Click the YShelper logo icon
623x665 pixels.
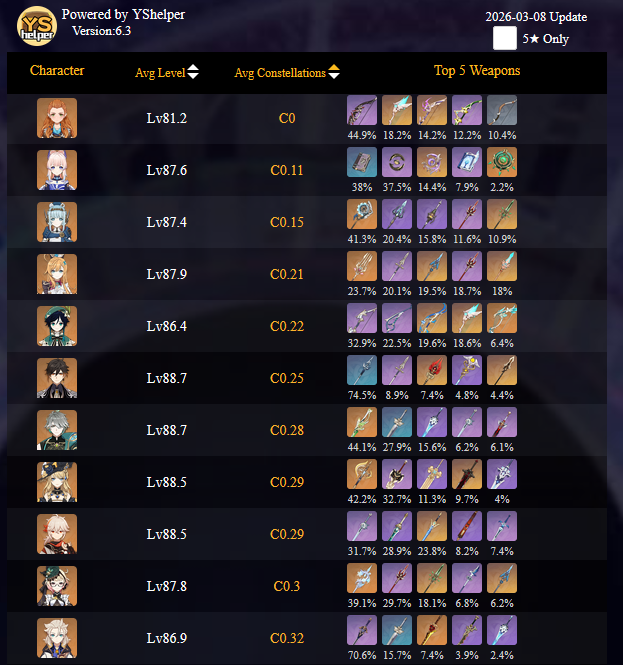(37, 25)
